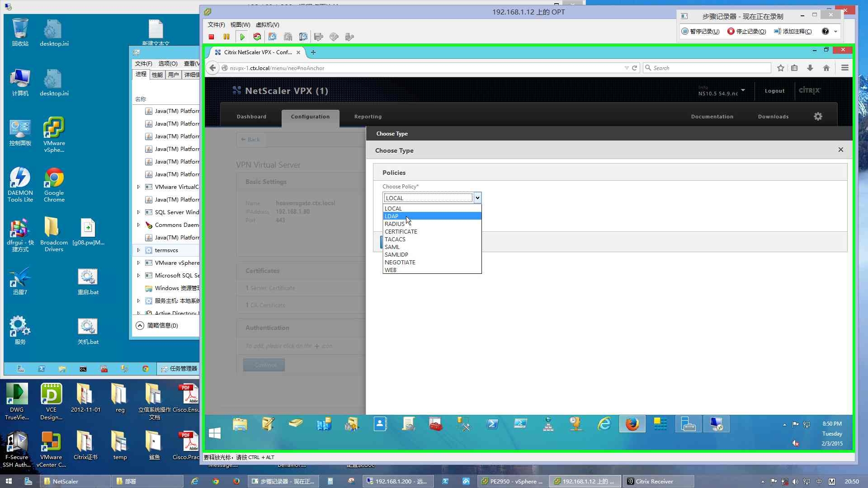Click the Firefox address bar URL
The height and width of the screenshot is (488, 868).
(425, 68)
